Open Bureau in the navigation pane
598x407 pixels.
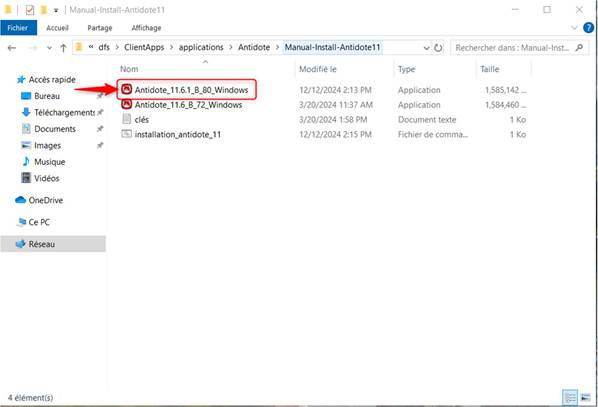coord(47,96)
